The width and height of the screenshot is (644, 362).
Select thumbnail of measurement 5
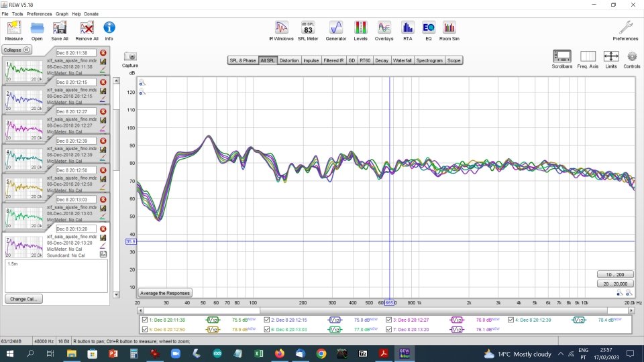[24, 188]
